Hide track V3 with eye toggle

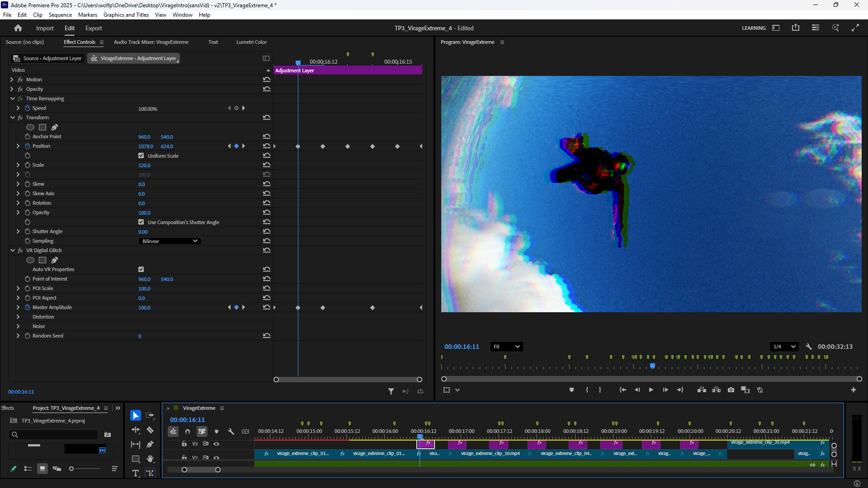click(x=217, y=444)
